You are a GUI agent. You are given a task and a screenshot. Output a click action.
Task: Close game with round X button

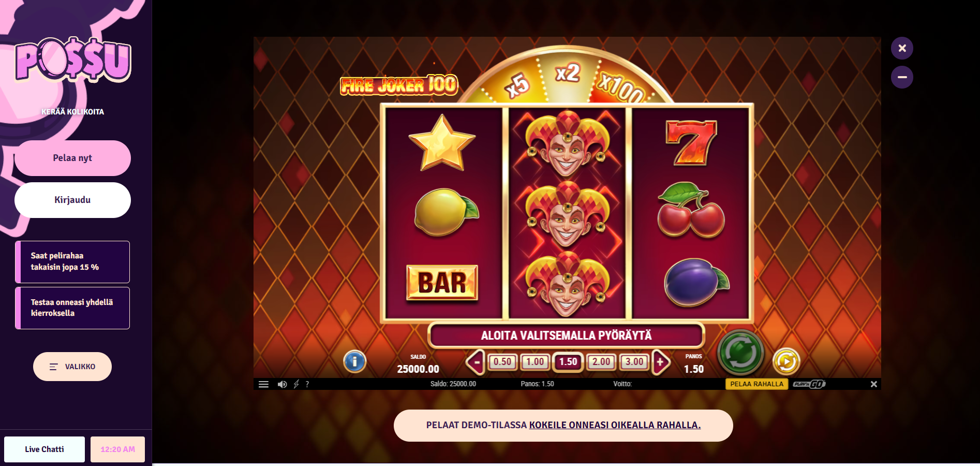point(902,48)
